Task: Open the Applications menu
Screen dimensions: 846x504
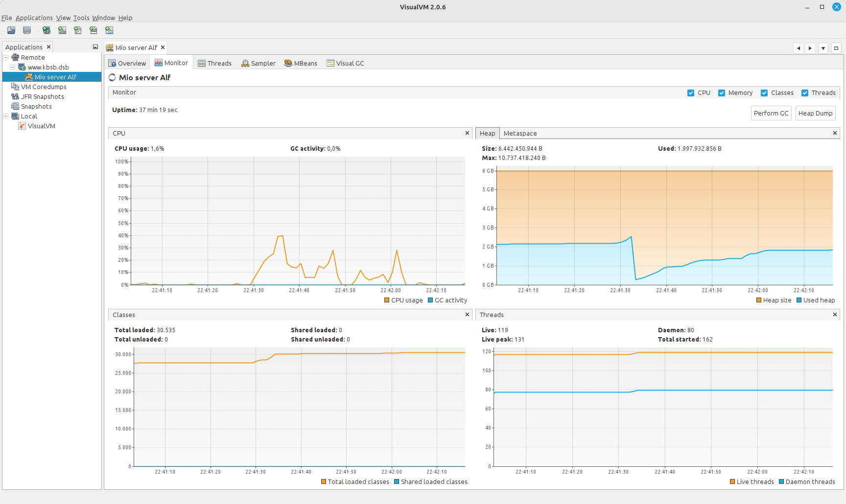Action: click(x=34, y=18)
